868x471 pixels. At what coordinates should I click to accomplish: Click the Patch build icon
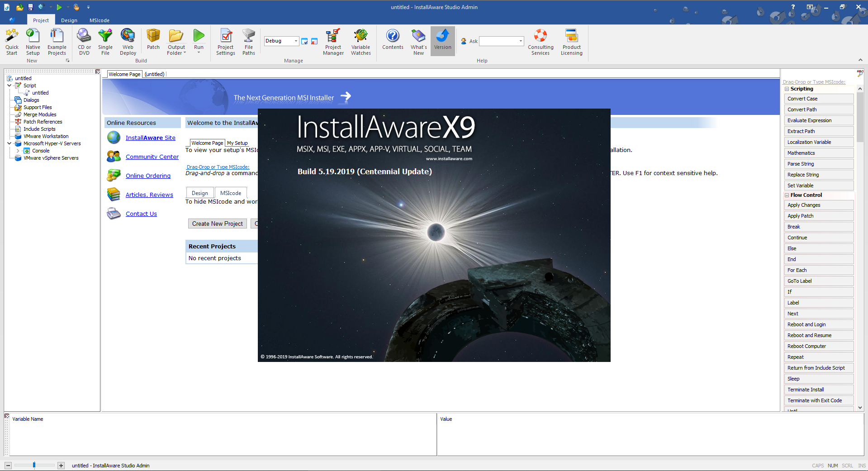(x=153, y=39)
